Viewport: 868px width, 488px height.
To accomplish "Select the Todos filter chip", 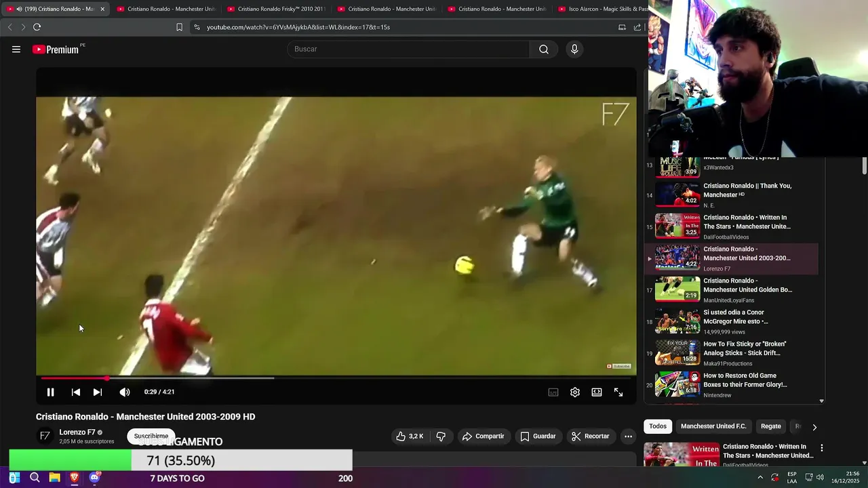I will coord(658,426).
